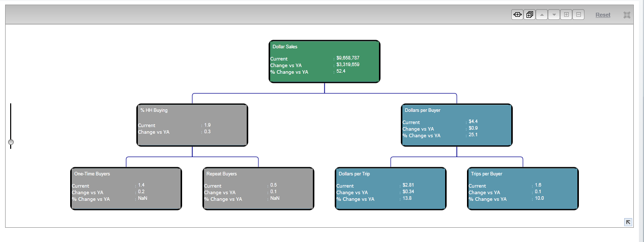Click the $9,658,787 current Dollar Sales value
The image size is (644, 242).
point(348,58)
